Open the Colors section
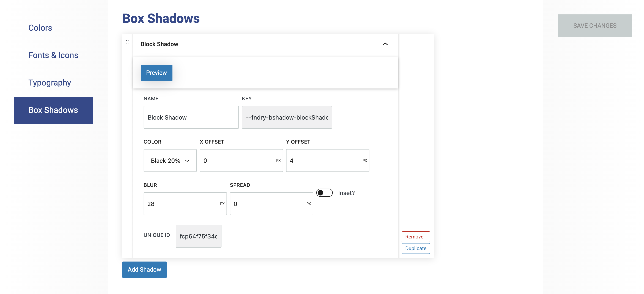 click(x=40, y=28)
